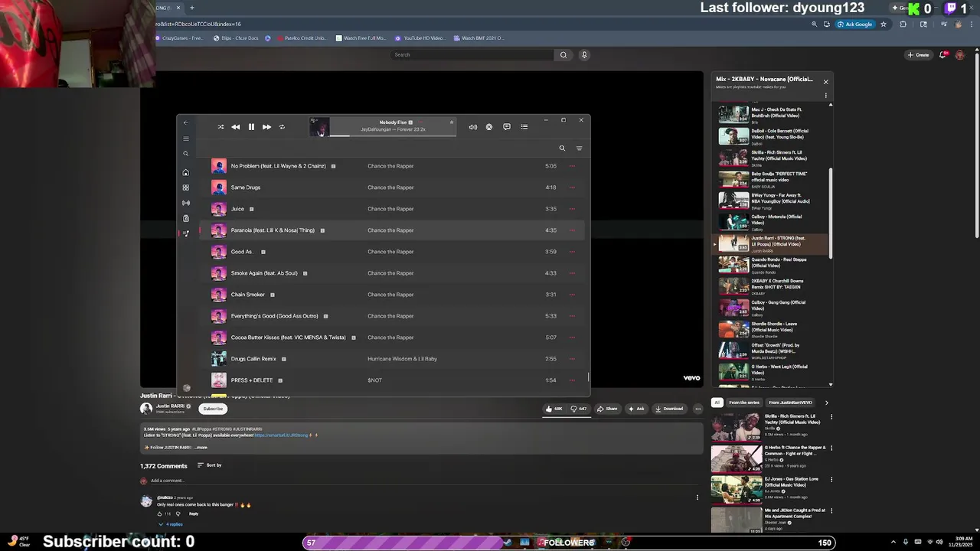The height and width of the screenshot is (551, 980).
Task: Select the All filter chip
Action: 717,403
